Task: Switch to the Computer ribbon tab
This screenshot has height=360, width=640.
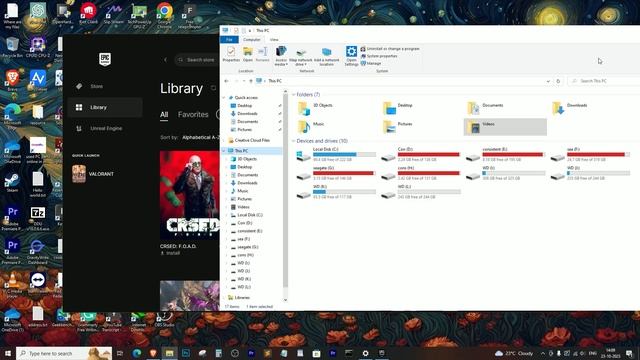Action: point(251,40)
